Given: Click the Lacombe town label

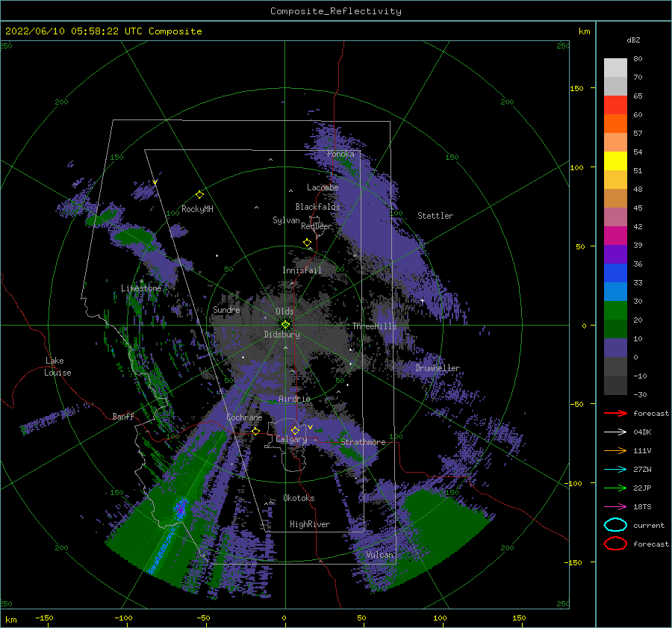Looking at the screenshot, I should [323, 187].
